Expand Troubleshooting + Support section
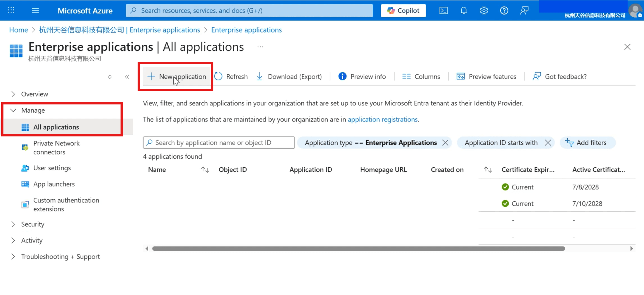This screenshot has height=295, width=644. 13,256
